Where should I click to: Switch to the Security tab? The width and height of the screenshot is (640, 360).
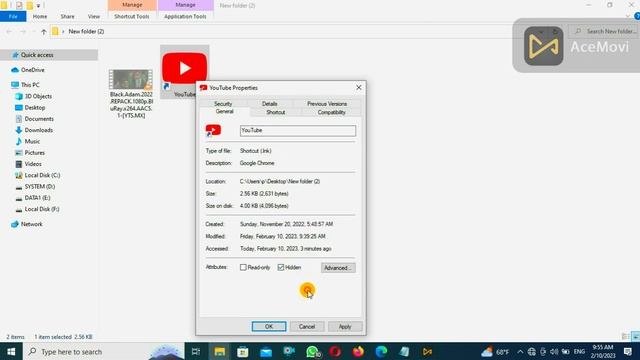point(223,104)
